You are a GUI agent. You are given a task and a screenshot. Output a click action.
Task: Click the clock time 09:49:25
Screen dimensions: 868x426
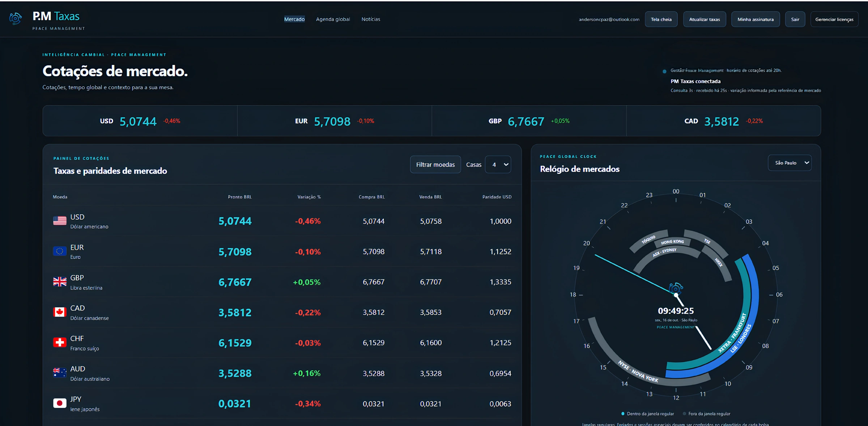(x=676, y=311)
